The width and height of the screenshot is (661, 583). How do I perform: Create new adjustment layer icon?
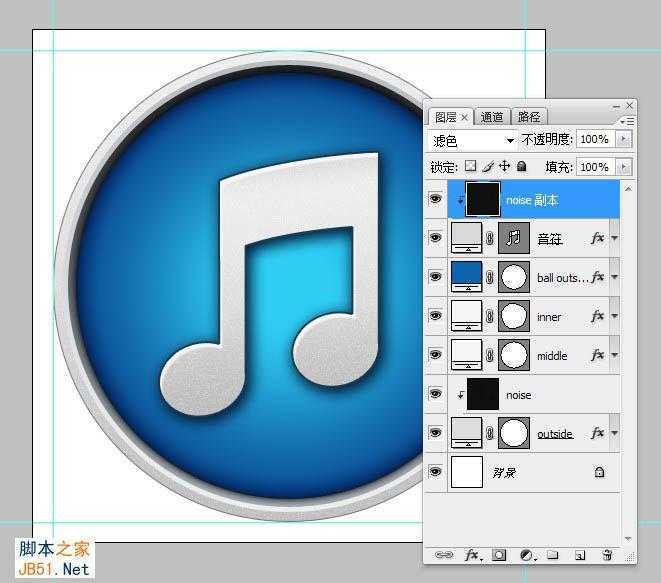[527, 555]
